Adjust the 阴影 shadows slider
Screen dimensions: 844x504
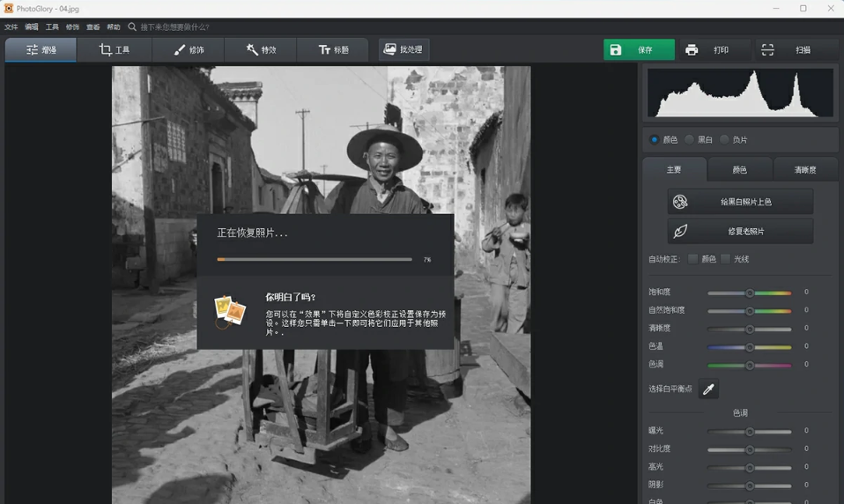[x=749, y=485]
